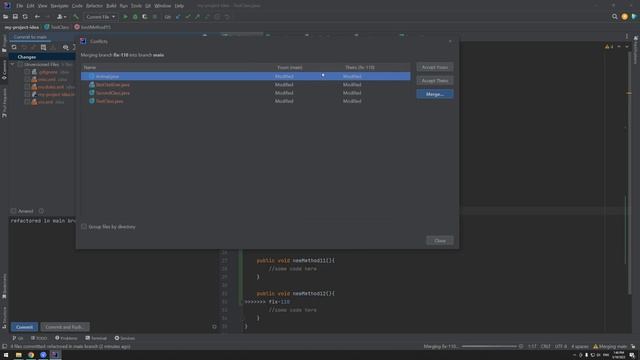Click the warnings indicator in editor corner
This screenshot has height=360, width=640.
click(x=609, y=47)
